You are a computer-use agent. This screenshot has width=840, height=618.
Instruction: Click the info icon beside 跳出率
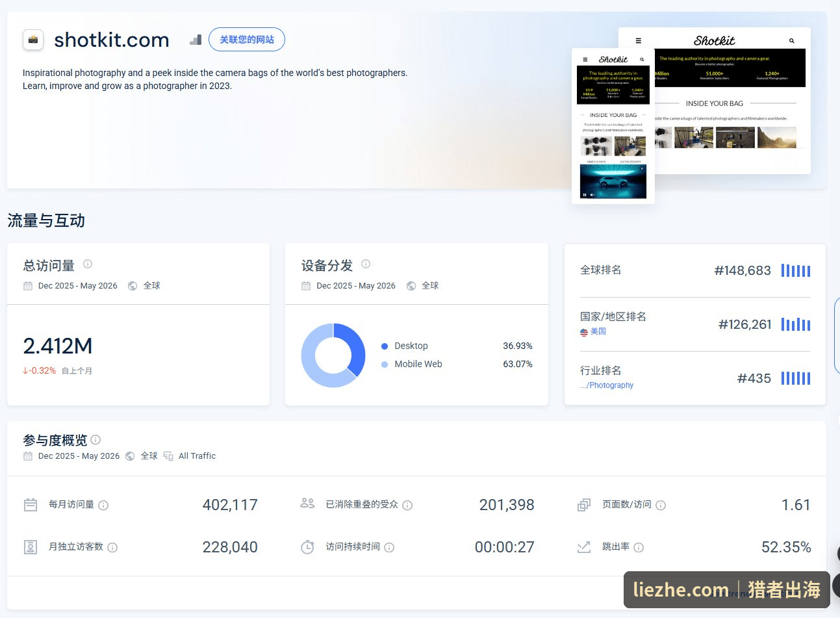click(639, 548)
